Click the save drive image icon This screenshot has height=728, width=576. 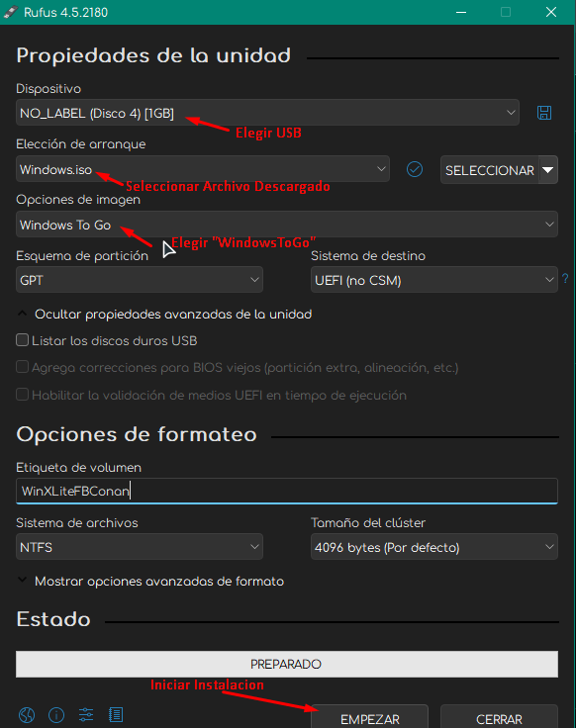544,113
